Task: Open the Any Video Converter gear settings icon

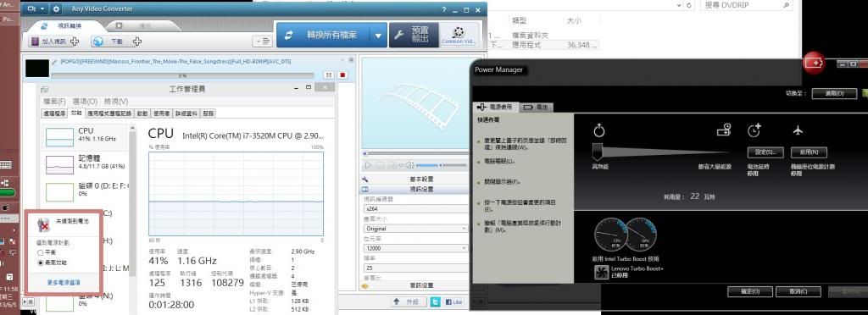Action: pos(57,8)
